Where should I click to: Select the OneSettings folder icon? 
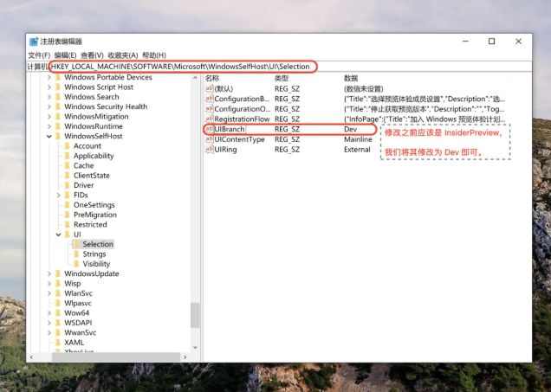click(68, 205)
